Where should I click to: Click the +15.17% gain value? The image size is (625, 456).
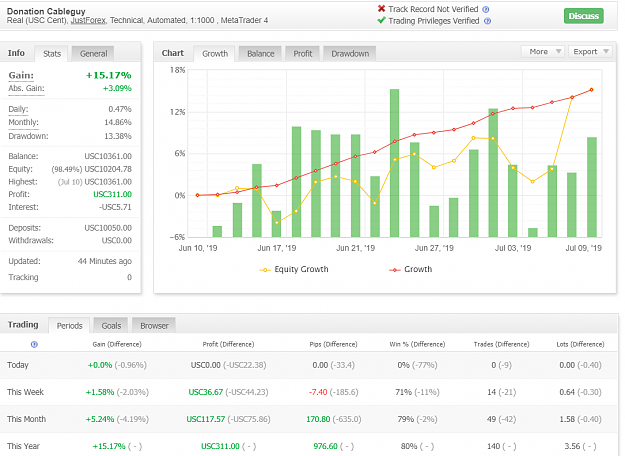tap(108, 75)
